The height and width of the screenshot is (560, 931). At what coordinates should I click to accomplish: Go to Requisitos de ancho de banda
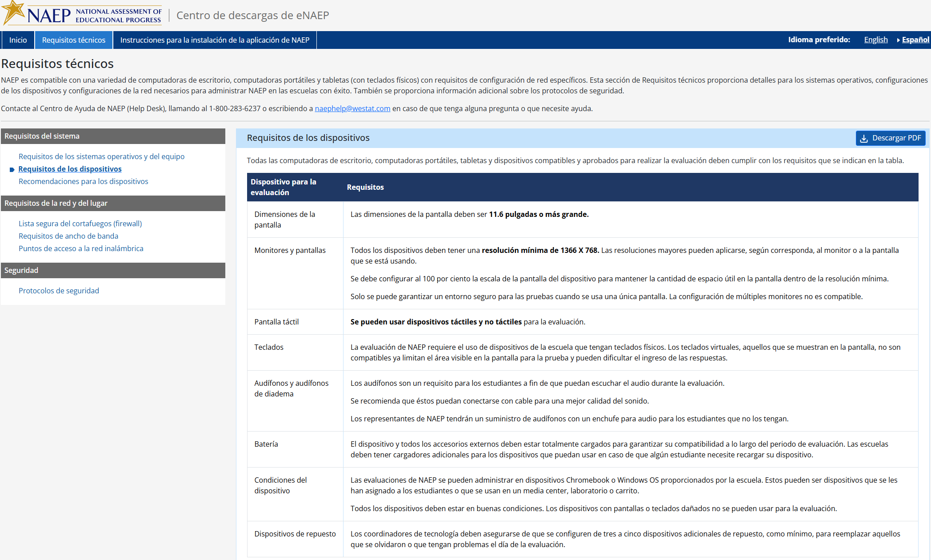68,236
